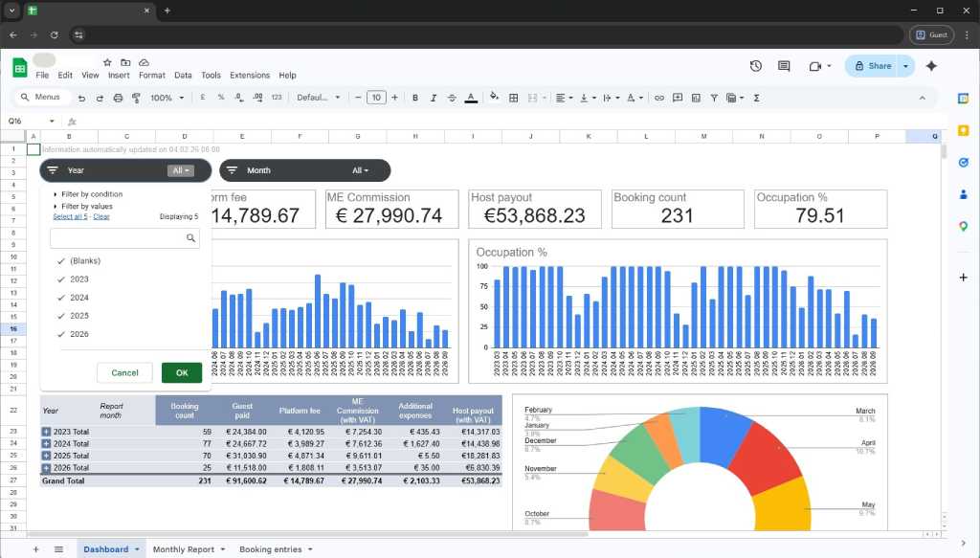Viewport: 980px width, 558px height.
Task: Click the filter values search field
Action: tap(124, 238)
